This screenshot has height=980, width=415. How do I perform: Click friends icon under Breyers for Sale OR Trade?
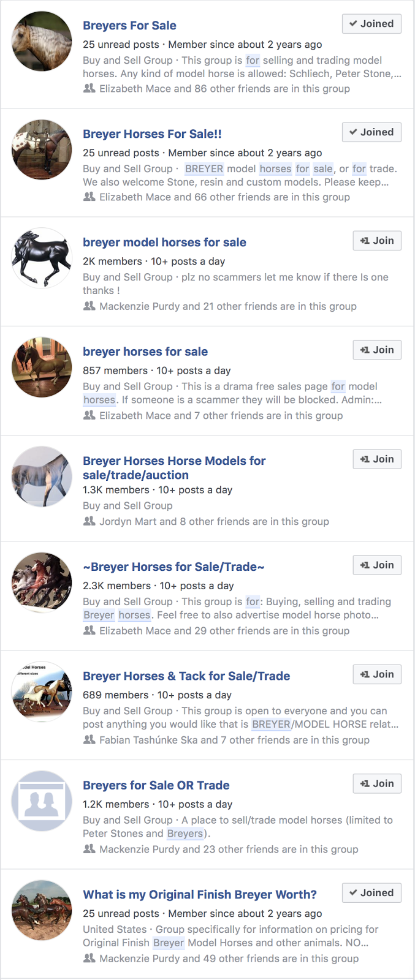click(x=89, y=849)
